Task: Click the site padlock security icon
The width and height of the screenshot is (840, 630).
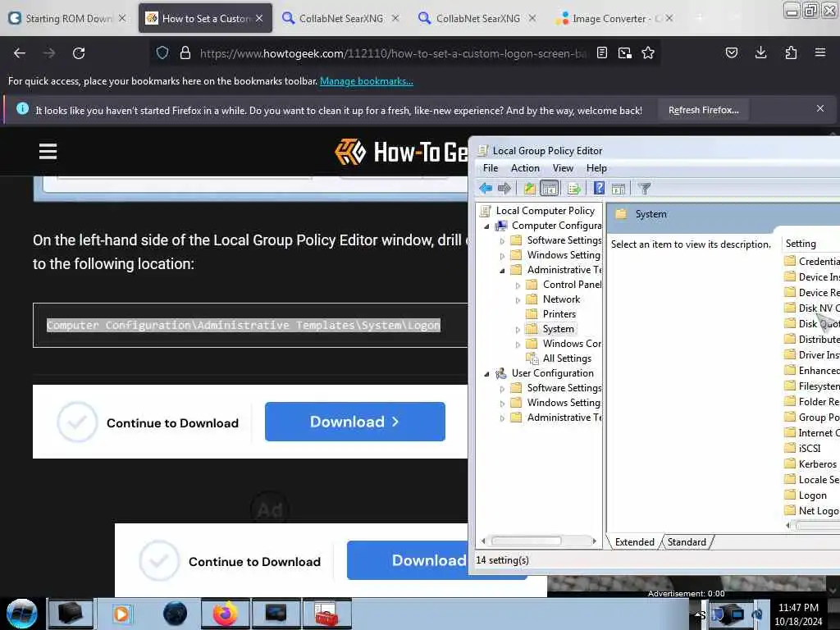Action: (x=185, y=53)
